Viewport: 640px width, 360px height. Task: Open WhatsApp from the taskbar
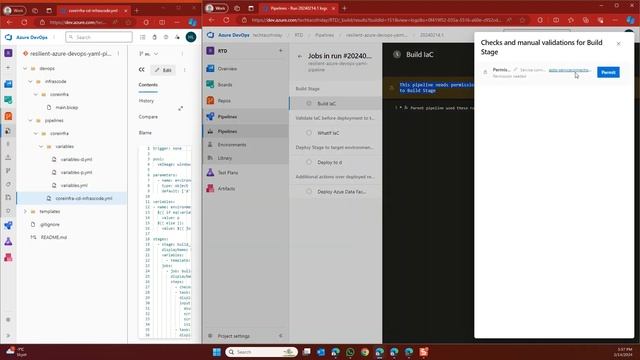(x=350, y=352)
